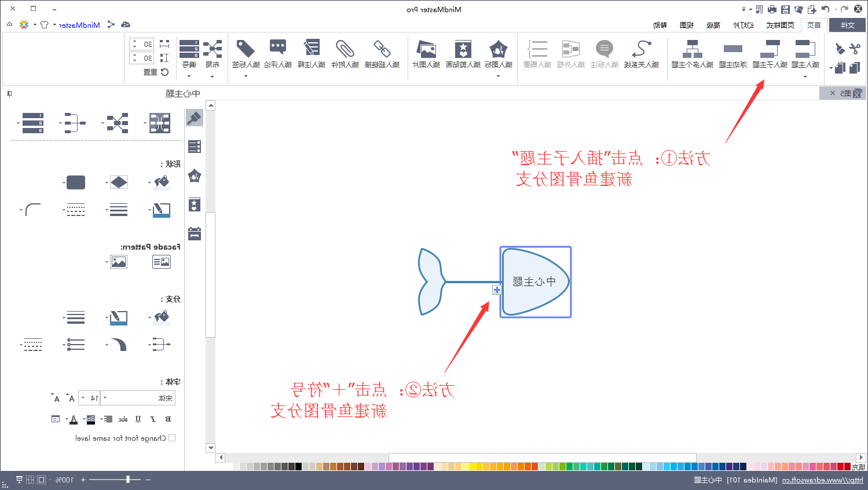Switch to the 页面样式 (Page Style) tab
This screenshot has width=868, height=490.
pyautogui.click(x=780, y=25)
